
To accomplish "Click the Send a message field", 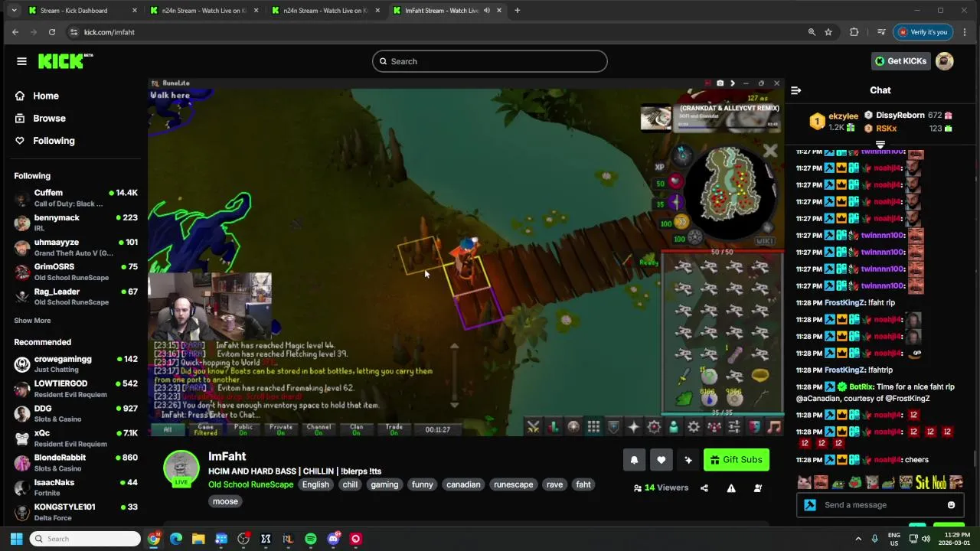I will (x=880, y=505).
